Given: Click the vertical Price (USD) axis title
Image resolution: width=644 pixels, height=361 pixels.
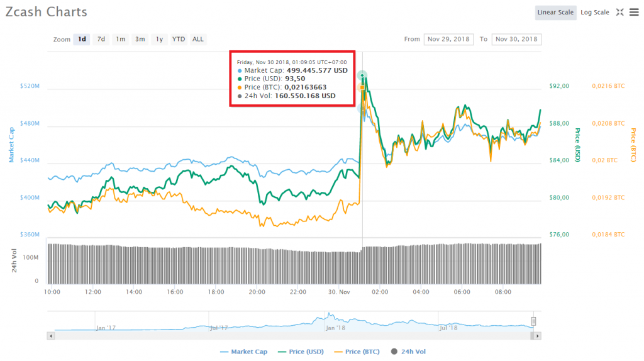Looking at the screenshot, I should (577, 145).
